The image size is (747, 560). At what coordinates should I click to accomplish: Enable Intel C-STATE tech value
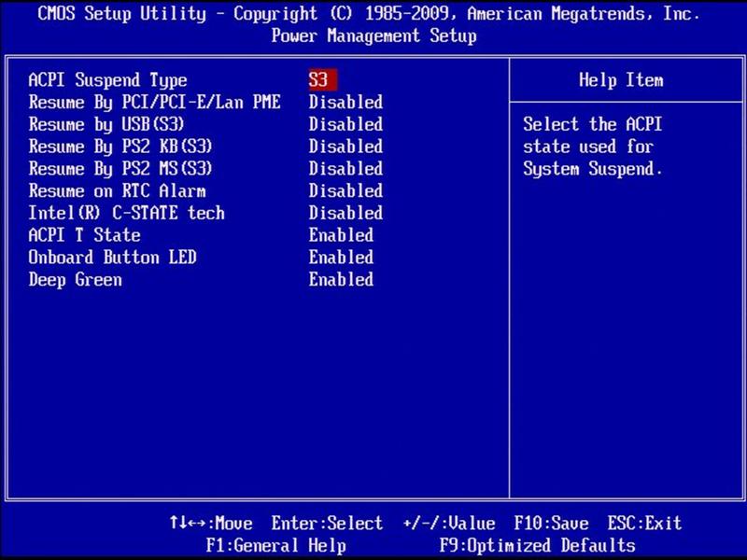tap(345, 213)
